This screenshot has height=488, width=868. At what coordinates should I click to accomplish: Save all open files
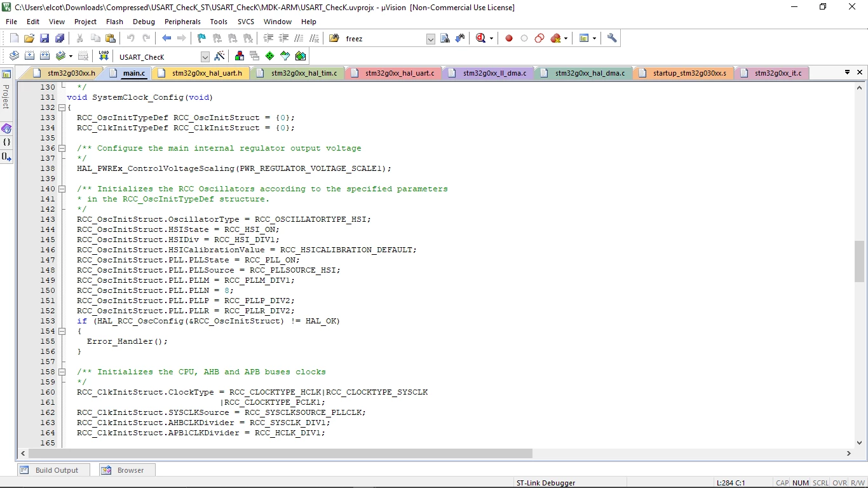coord(60,38)
